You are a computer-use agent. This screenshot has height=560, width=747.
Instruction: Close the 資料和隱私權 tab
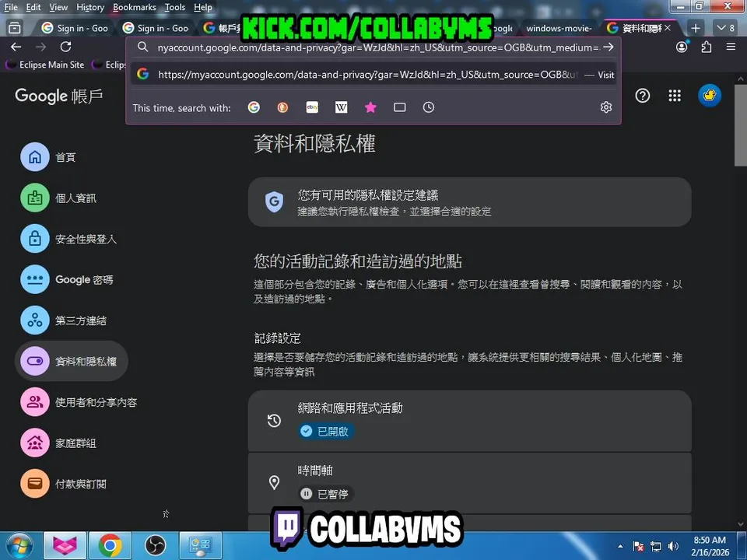(668, 28)
